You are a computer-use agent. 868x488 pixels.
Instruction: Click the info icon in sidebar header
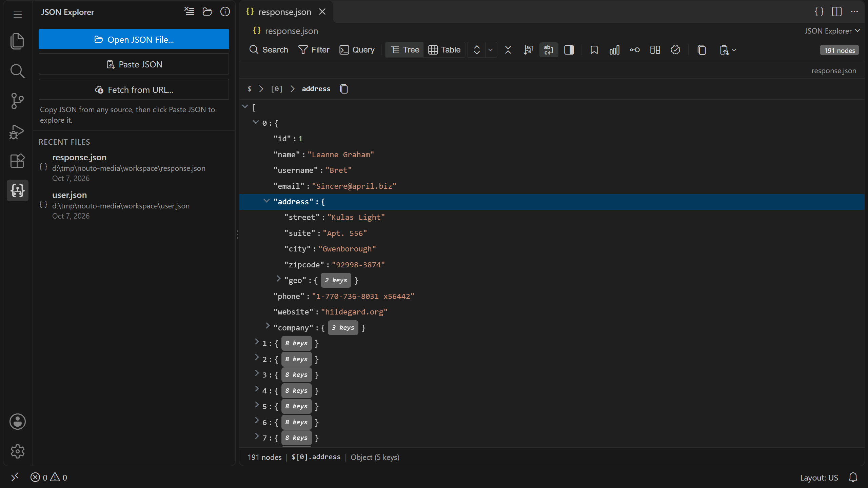225,12
